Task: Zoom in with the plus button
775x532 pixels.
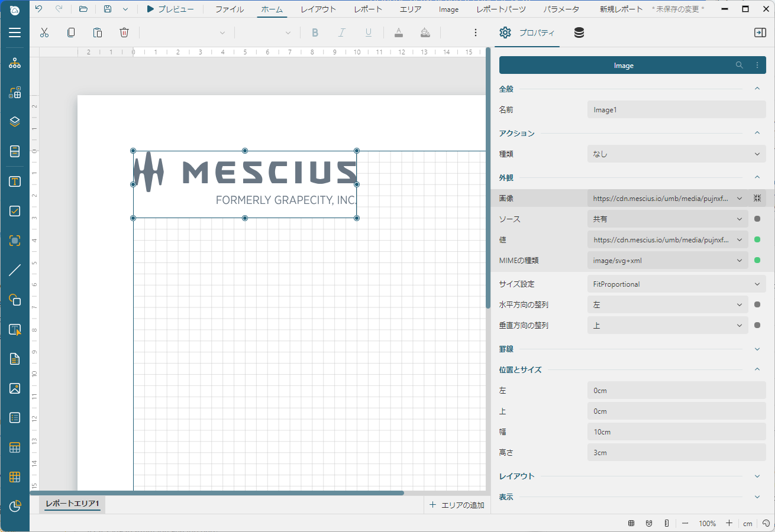Action: (x=729, y=523)
